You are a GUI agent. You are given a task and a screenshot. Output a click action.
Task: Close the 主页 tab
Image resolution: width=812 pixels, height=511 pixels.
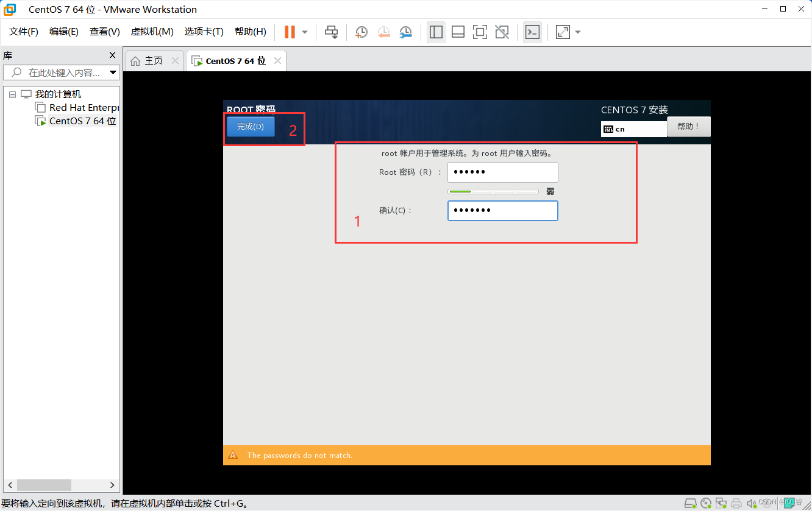[x=175, y=61]
